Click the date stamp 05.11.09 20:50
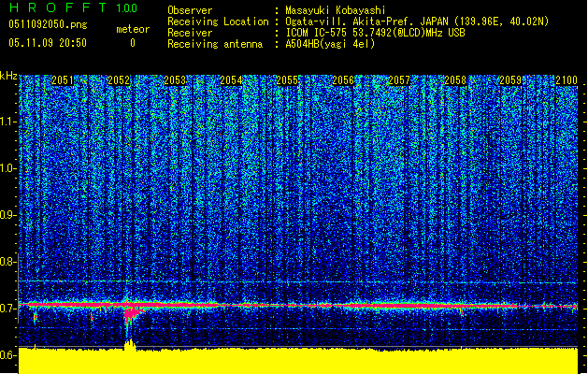This screenshot has height=374, width=588. pos(48,43)
